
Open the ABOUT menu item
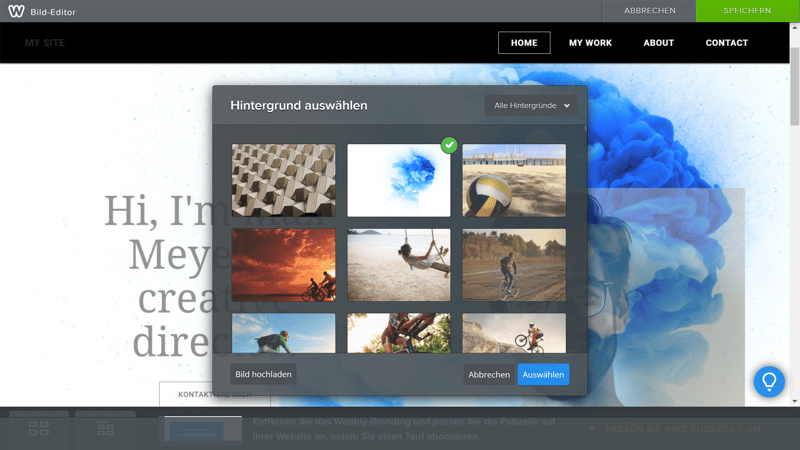(x=659, y=43)
